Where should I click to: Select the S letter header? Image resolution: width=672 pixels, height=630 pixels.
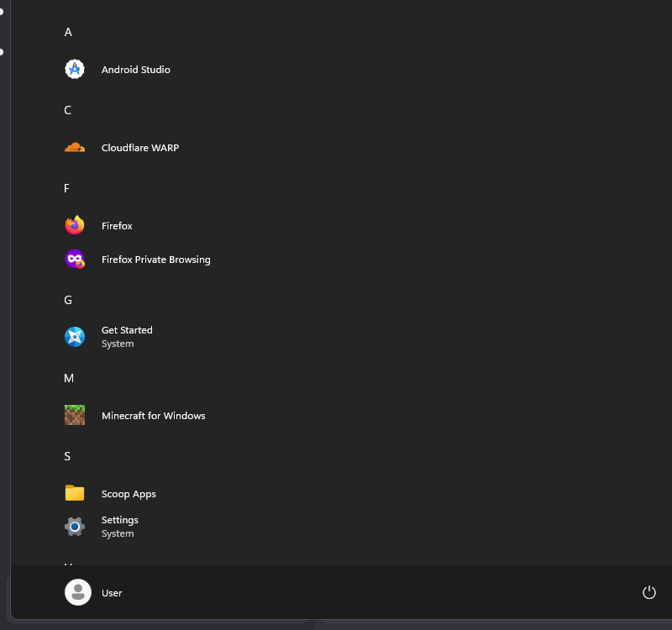tap(67, 456)
